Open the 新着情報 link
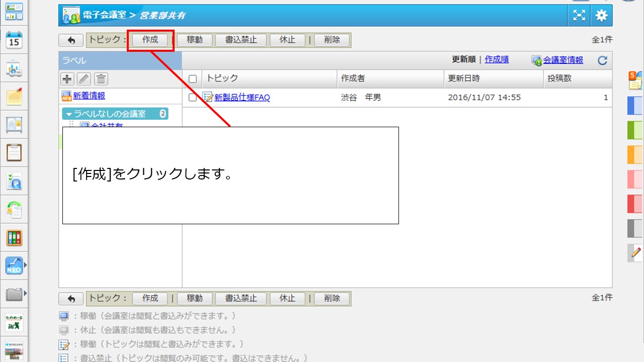Image resolution: width=644 pixels, height=362 pixels. pyautogui.click(x=89, y=96)
